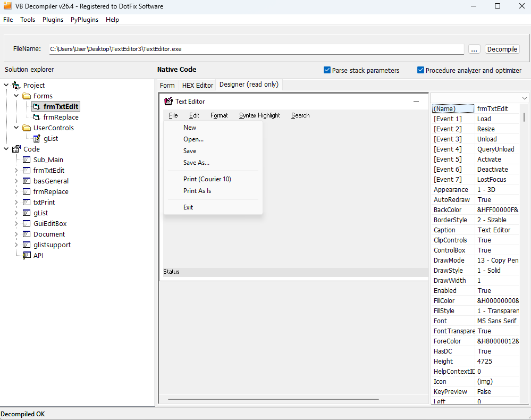Open the Search designer menu
Viewport: 531px width, 420px height.
[300, 115]
